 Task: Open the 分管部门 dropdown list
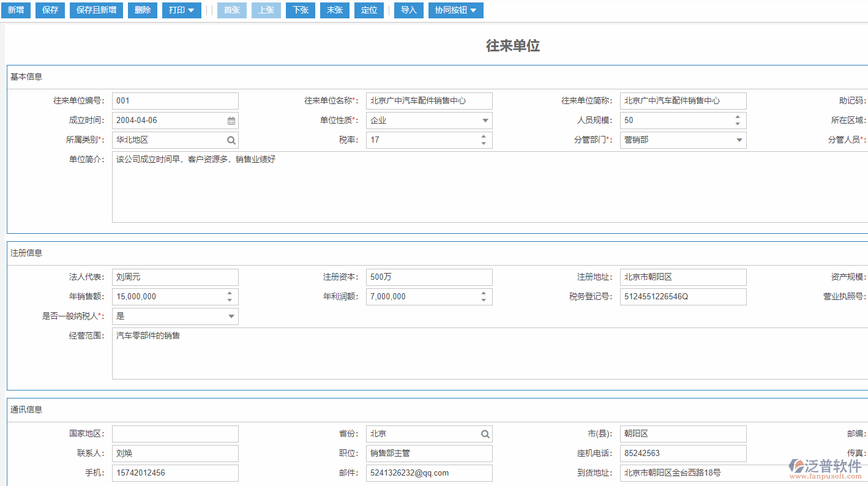pyautogui.click(x=739, y=140)
